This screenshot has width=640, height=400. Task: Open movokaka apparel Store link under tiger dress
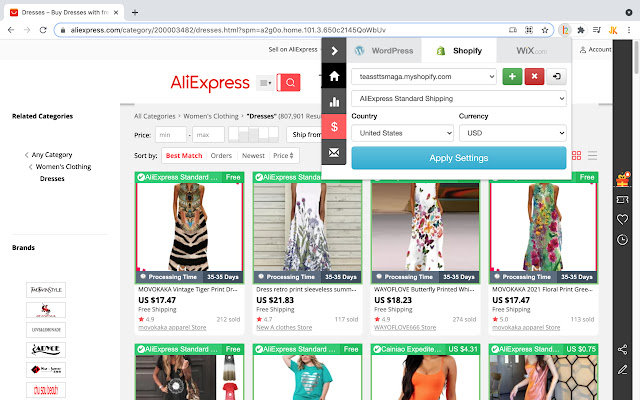point(172,327)
